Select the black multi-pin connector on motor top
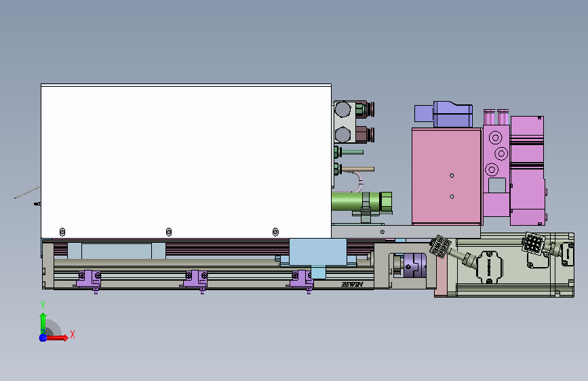This screenshot has height=381, width=588. tap(532, 243)
